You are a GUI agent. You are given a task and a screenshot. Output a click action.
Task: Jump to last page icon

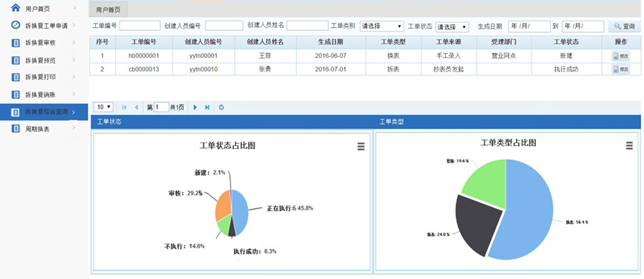click(x=208, y=107)
